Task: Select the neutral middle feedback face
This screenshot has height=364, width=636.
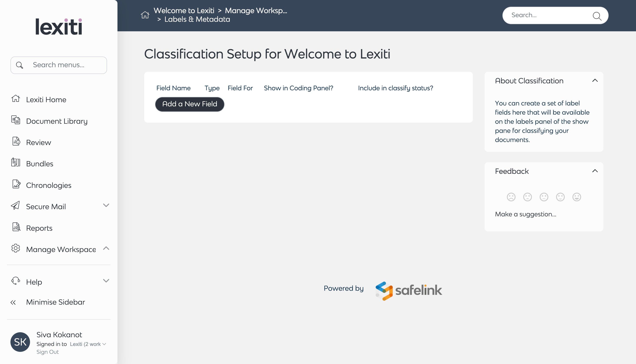Action: point(544,197)
